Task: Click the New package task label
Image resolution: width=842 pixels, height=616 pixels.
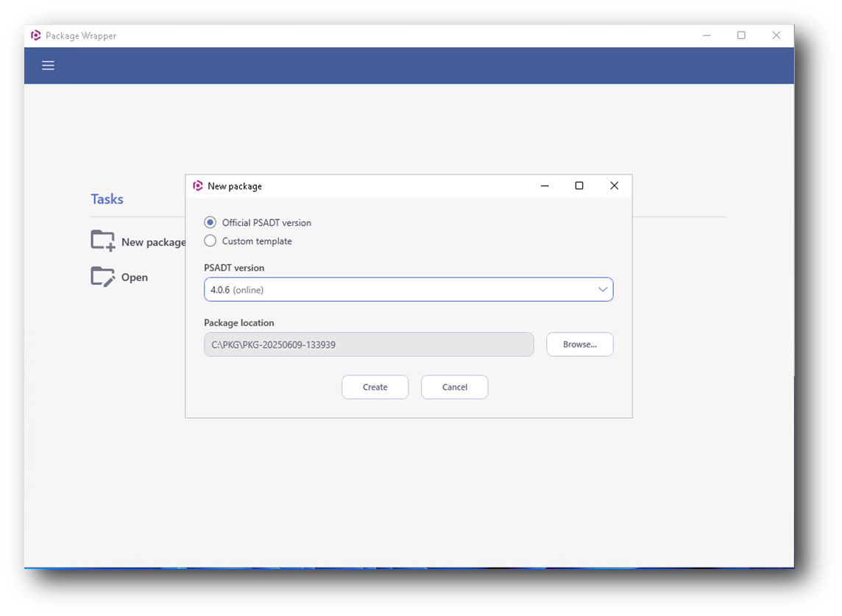Action: (154, 242)
